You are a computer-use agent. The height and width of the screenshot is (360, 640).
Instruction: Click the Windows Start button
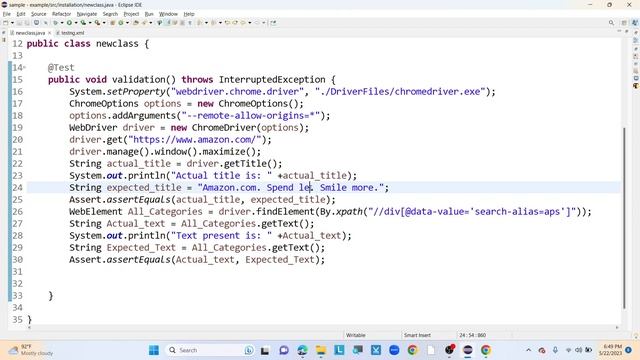(x=154, y=350)
